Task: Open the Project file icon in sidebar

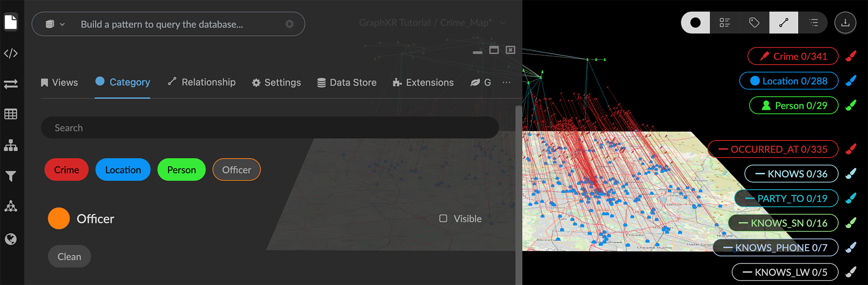Action: click(x=11, y=22)
